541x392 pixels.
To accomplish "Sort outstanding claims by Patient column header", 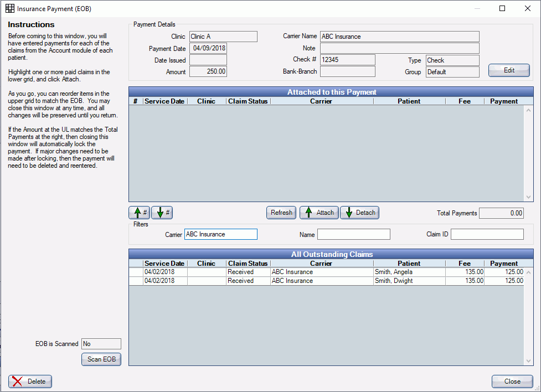I will click(409, 264).
